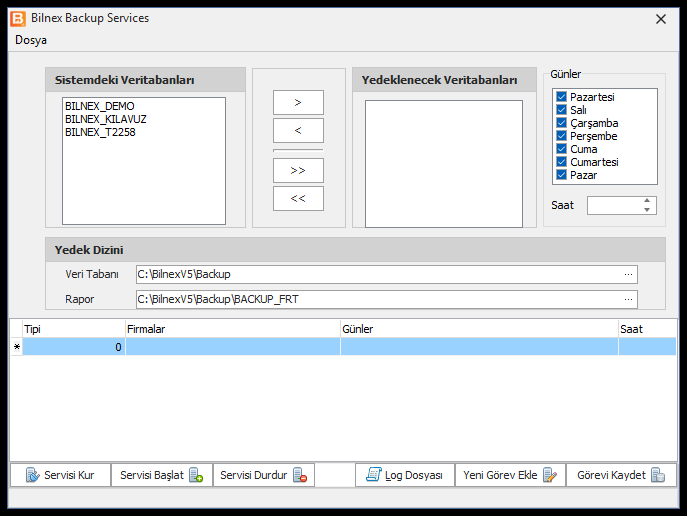Click the Yeni Görev Ekle pencil icon
Image resolution: width=687 pixels, height=516 pixels.
pyautogui.click(x=550, y=475)
